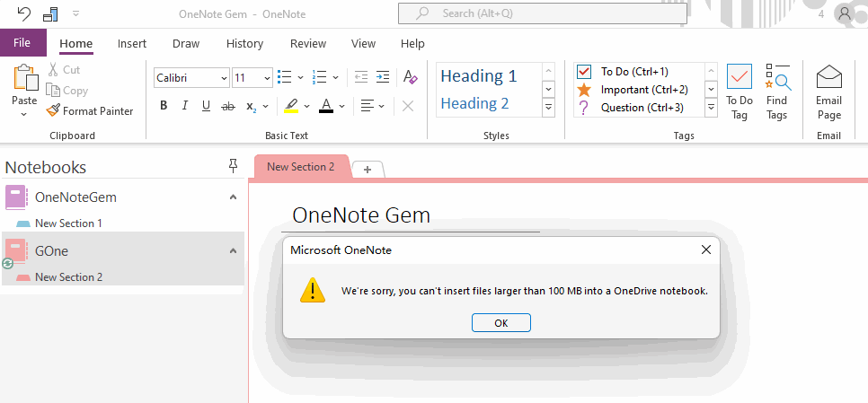Toggle Italic formatting
The image size is (868, 403).
185,106
